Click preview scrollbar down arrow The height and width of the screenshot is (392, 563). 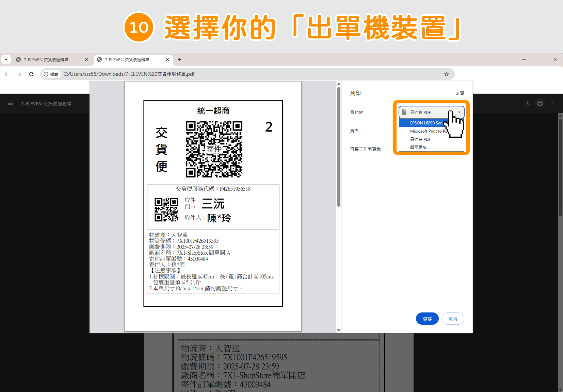pyautogui.click(x=339, y=330)
